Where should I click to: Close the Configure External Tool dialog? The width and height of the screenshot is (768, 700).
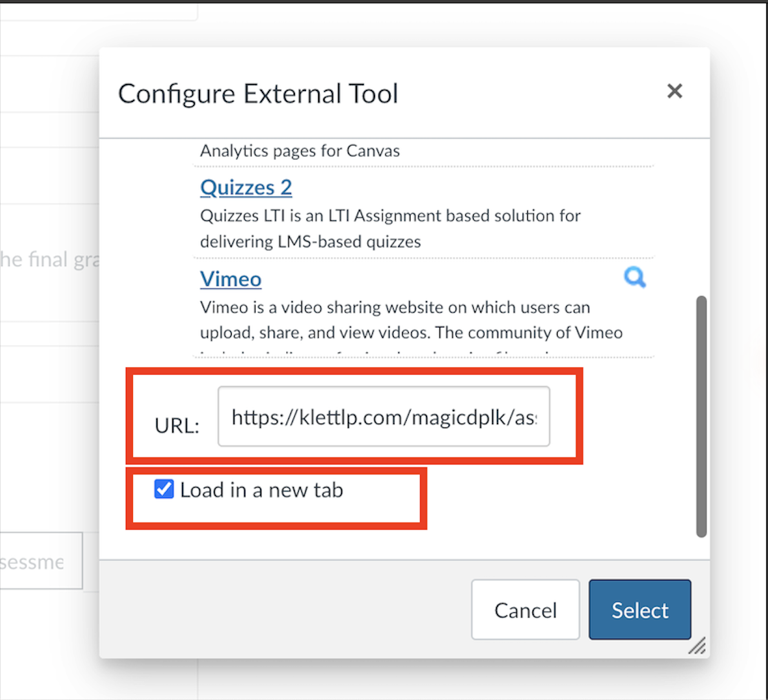(674, 91)
